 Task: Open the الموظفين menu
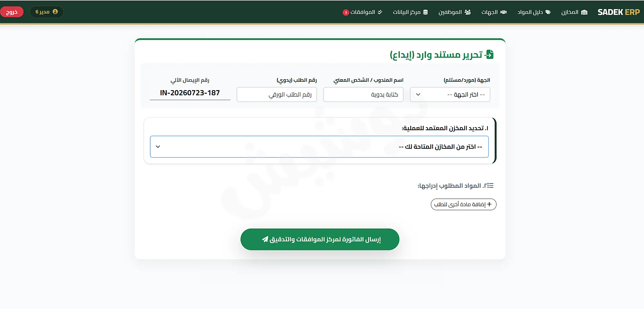tap(454, 12)
